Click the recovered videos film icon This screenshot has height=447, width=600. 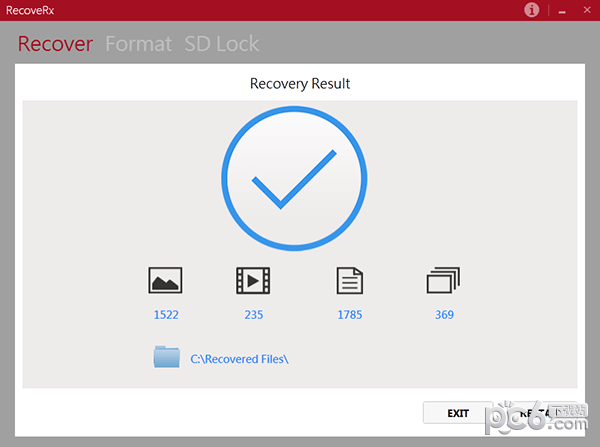point(253,281)
